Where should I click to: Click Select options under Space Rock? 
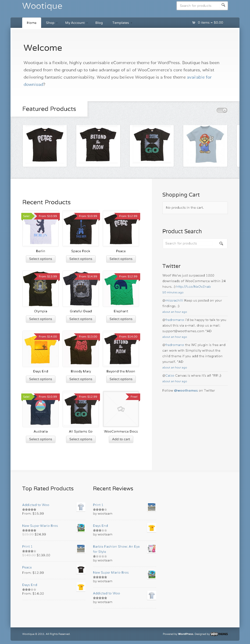point(81,259)
